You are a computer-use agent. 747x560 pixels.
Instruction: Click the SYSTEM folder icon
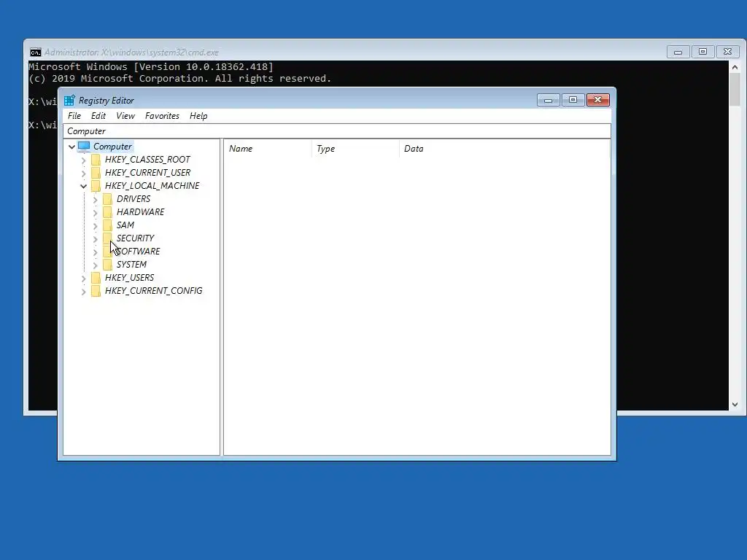click(108, 264)
